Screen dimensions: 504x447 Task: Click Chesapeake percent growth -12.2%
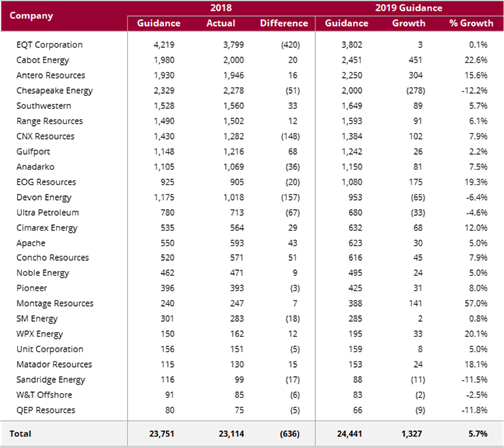(474, 91)
